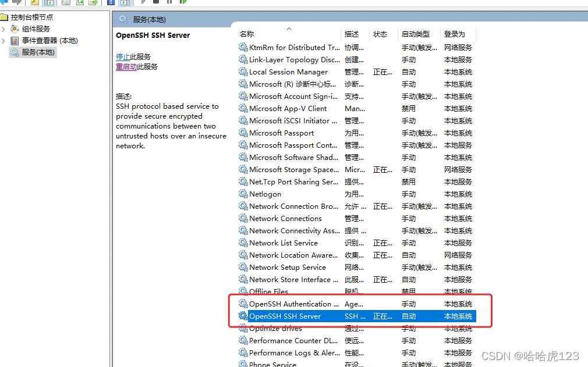588x367 pixels.
Task: Click 禁用 in the Net.Tcp Port Sharing row
Action: click(x=408, y=181)
